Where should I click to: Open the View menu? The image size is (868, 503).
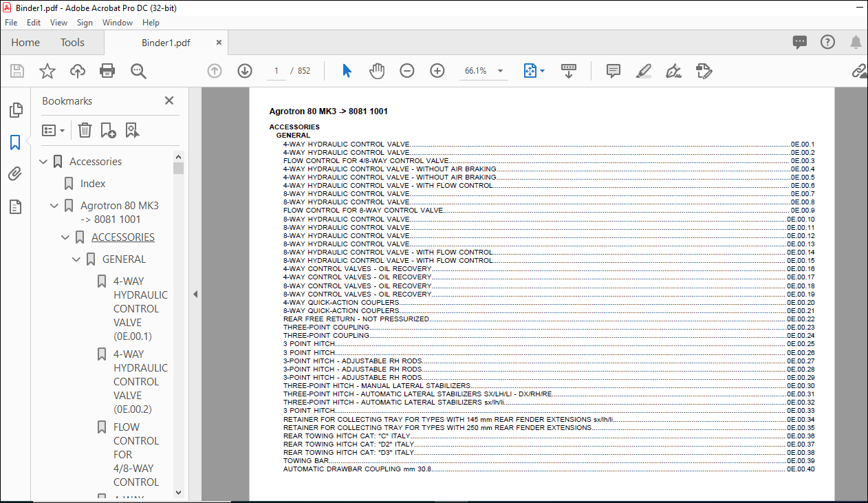pyautogui.click(x=59, y=23)
